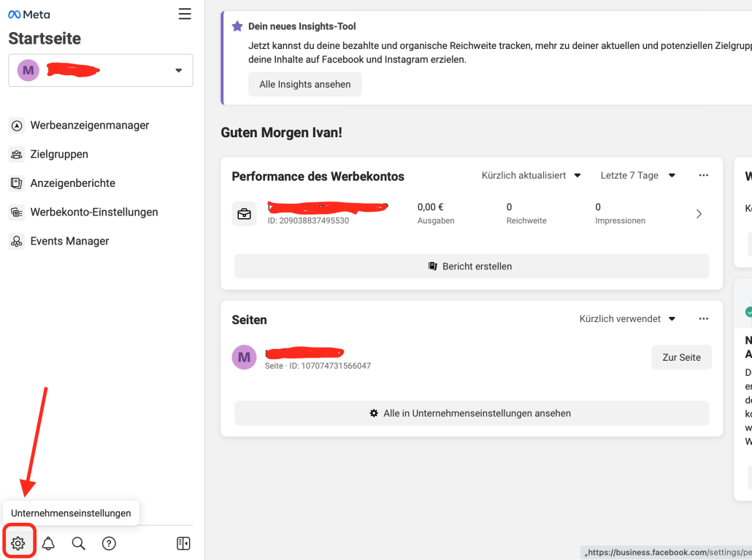Open Unternehmenseinstellungen gear icon
752x560 pixels.
click(18, 543)
